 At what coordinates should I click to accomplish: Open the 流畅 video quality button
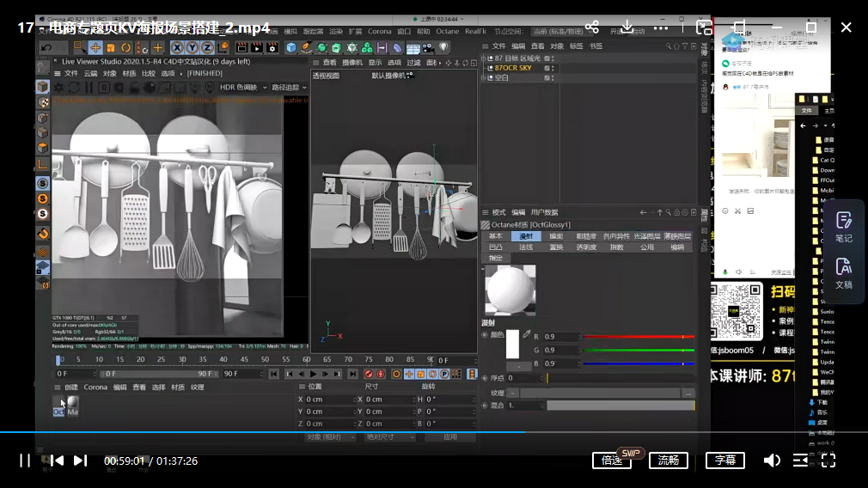pos(668,461)
